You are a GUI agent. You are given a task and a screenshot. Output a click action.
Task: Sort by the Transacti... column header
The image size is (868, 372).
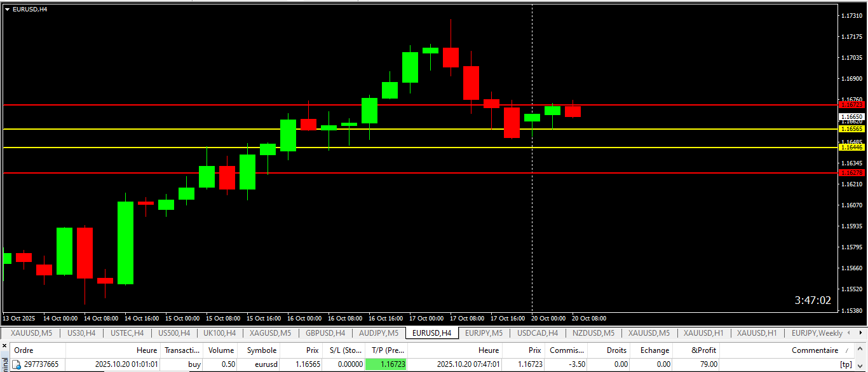182,350
